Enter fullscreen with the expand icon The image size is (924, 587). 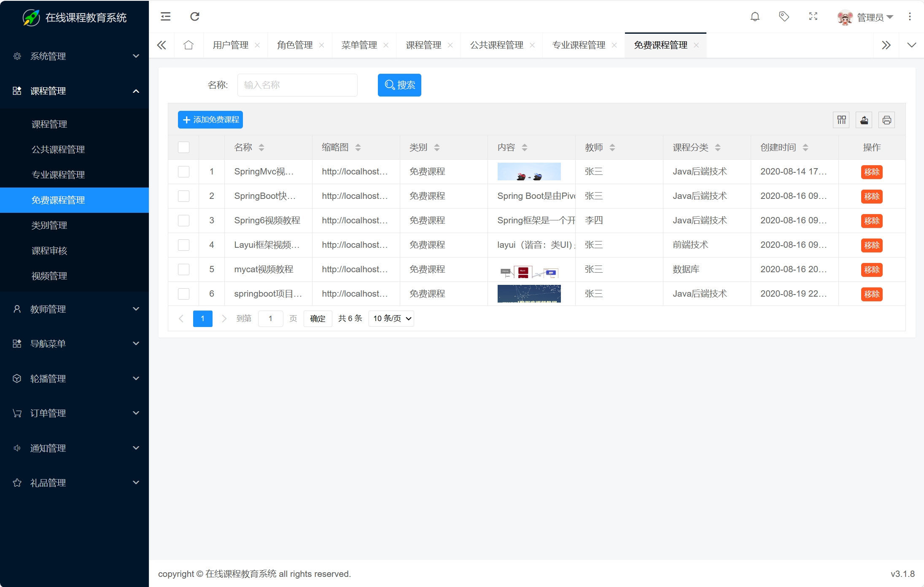pyautogui.click(x=813, y=17)
